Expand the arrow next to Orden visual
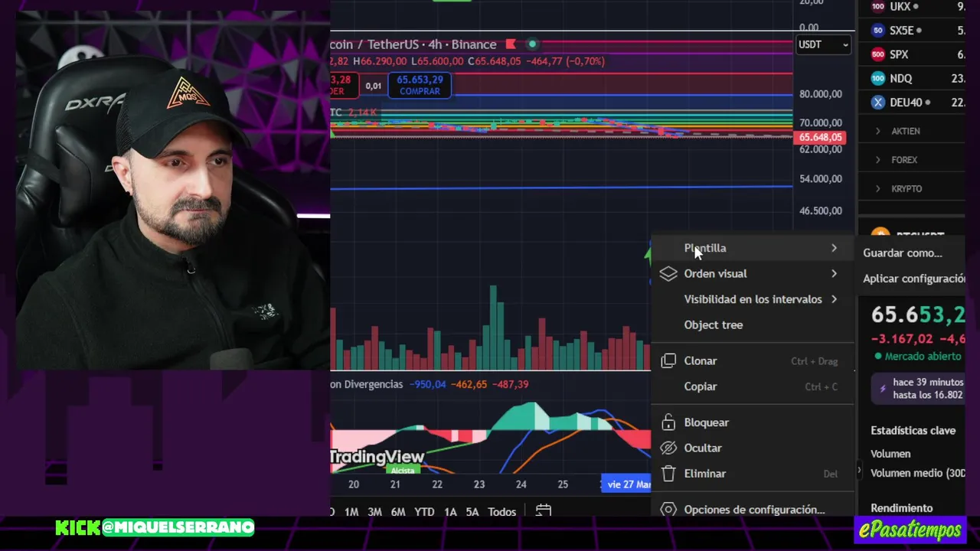This screenshot has height=551, width=980. [834, 273]
